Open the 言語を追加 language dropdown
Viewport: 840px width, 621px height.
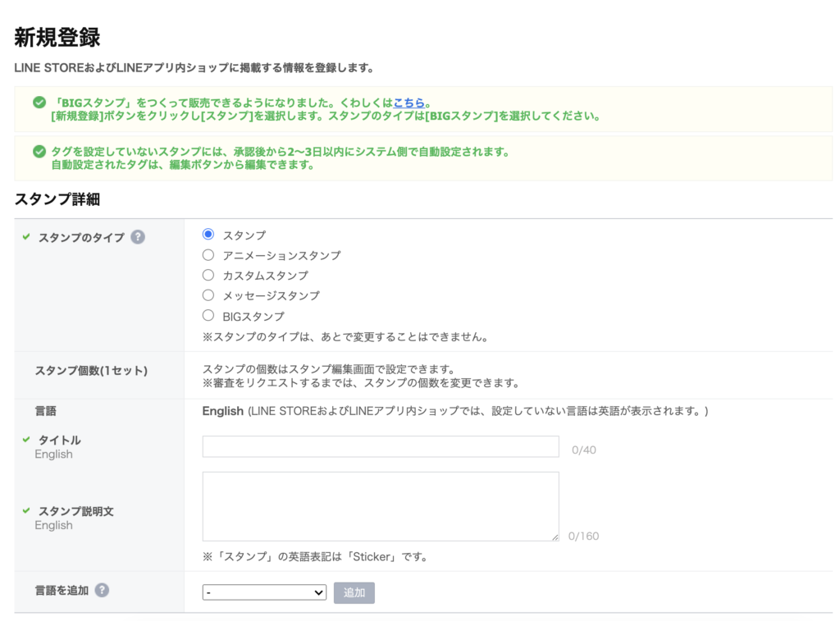point(262,592)
